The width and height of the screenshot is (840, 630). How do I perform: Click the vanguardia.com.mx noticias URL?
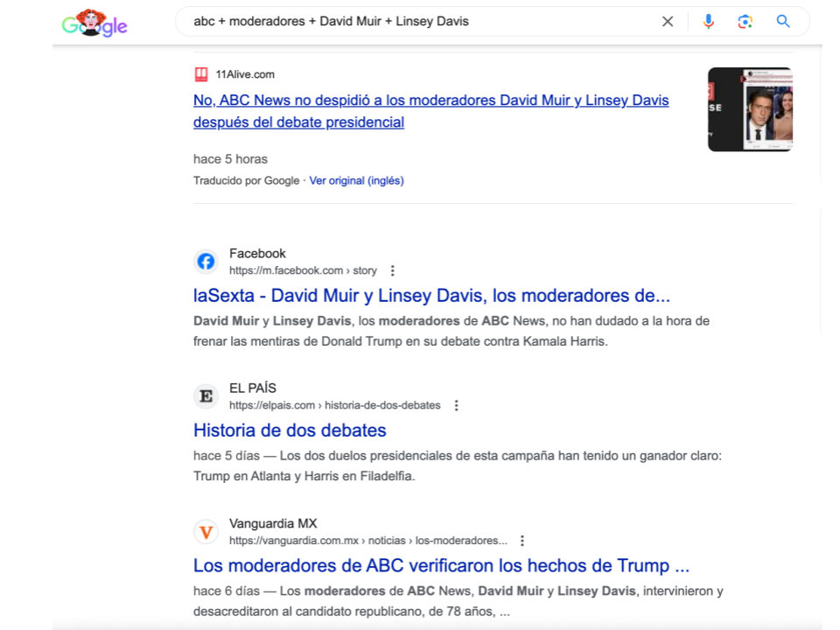(x=368, y=541)
